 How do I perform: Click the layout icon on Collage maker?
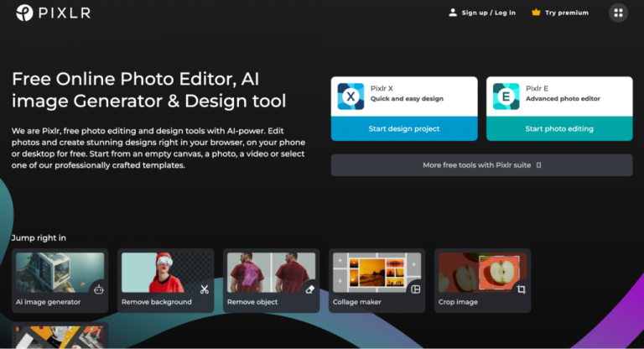415,289
